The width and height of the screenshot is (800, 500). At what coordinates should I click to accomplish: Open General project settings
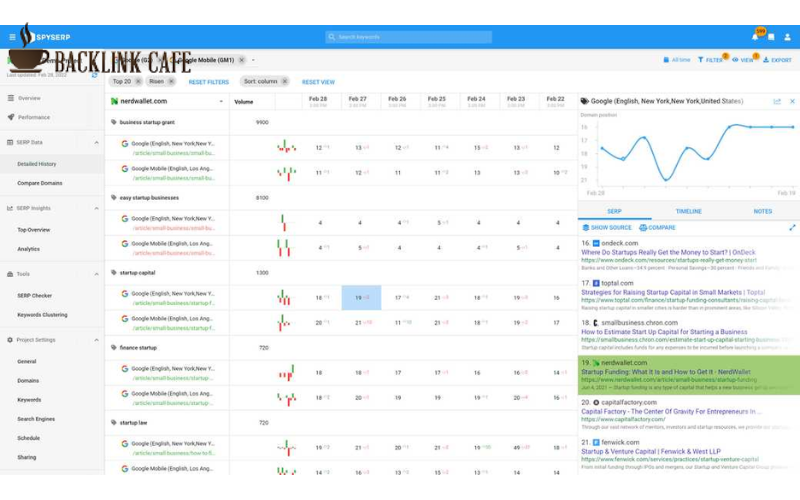(x=27, y=361)
